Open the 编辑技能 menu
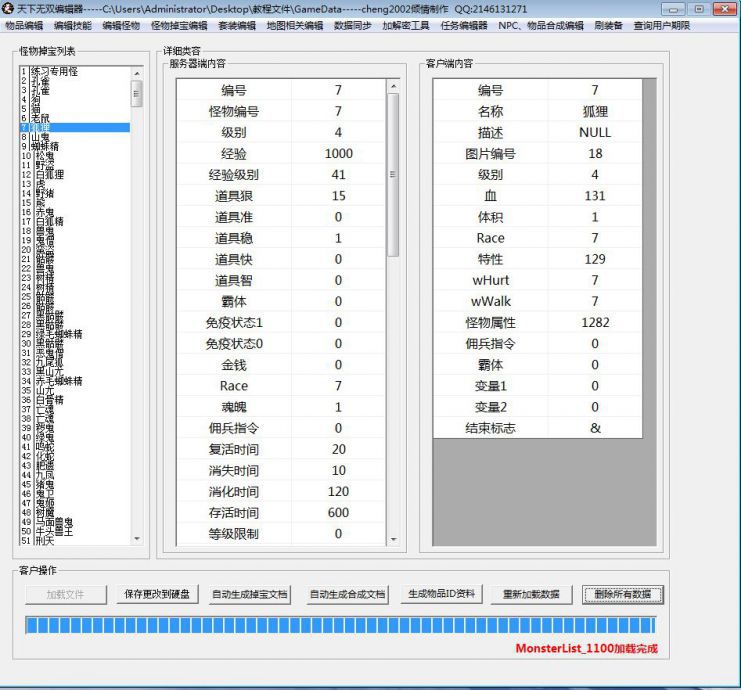741x690 pixels. pos(72,25)
